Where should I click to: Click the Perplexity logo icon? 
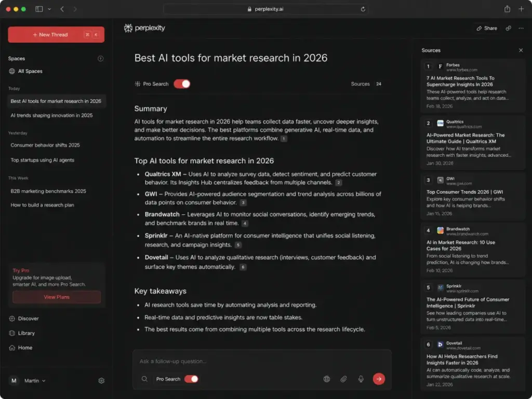click(128, 28)
